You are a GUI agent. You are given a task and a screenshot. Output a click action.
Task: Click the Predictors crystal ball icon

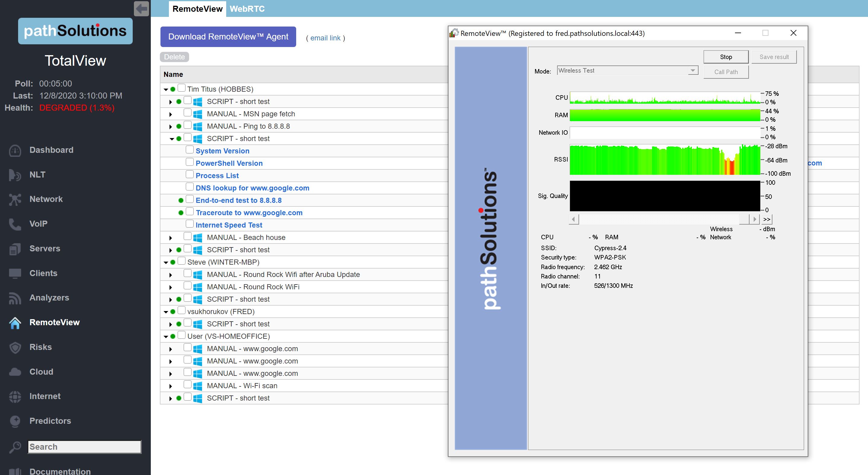(x=15, y=421)
